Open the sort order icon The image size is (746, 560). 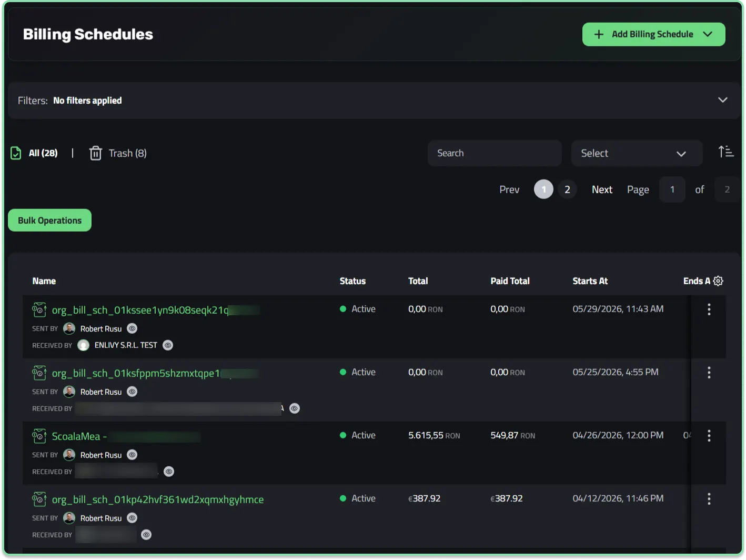(726, 152)
